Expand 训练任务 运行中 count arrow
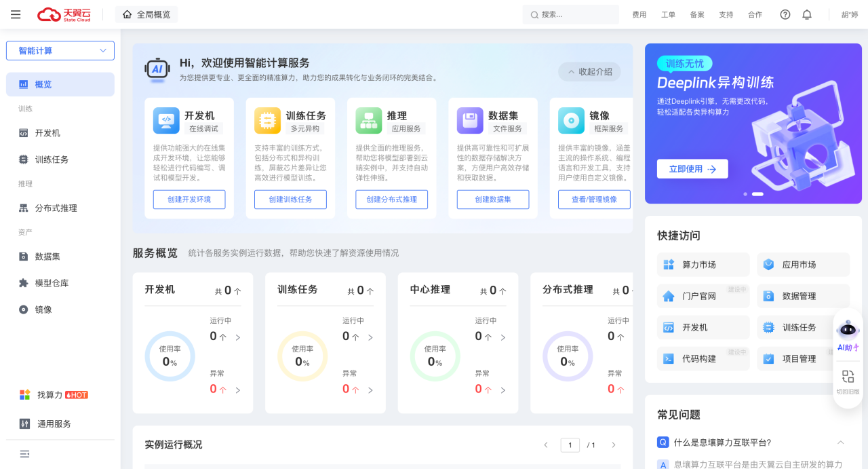Screen dimensions: 868x469 click(x=370, y=337)
